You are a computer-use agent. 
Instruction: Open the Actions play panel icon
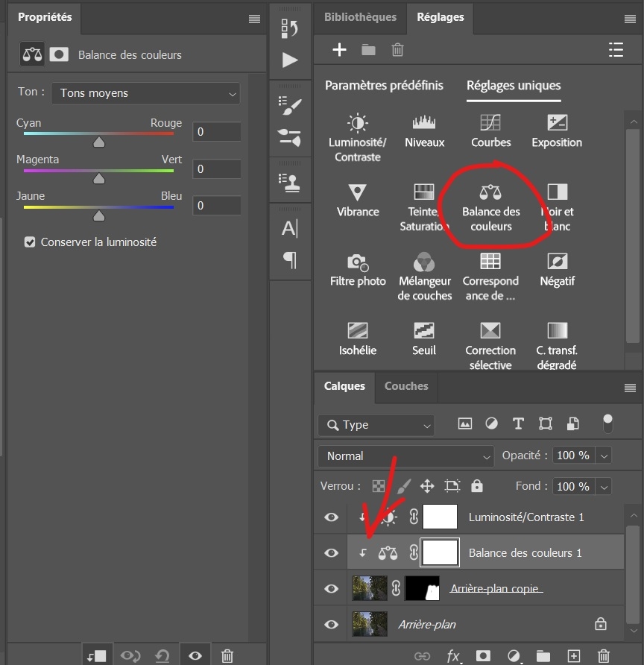tap(289, 60)
